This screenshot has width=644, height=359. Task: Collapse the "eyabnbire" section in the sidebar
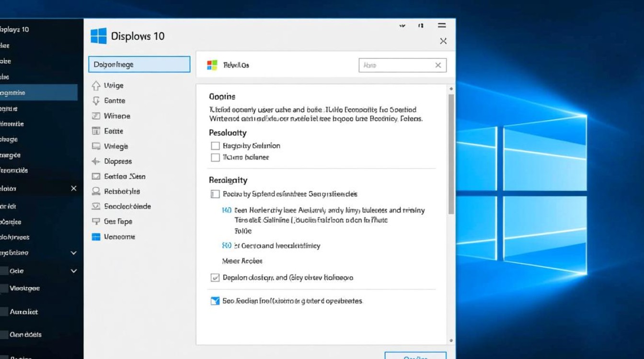(73, 253)
